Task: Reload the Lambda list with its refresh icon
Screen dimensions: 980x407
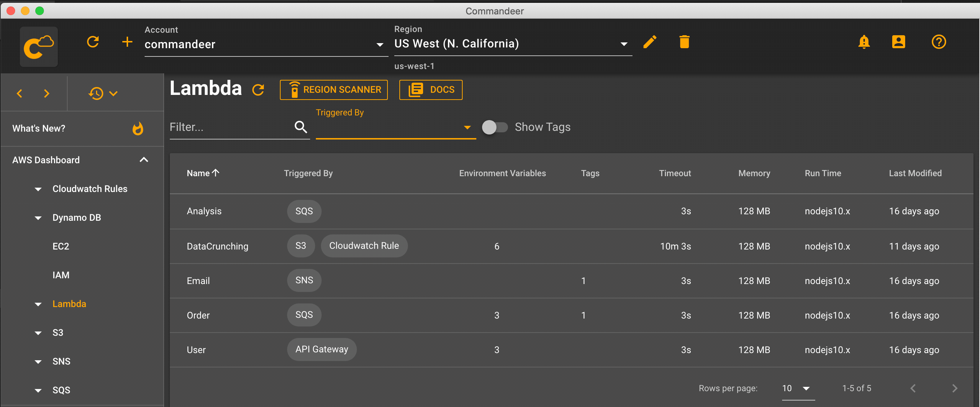Action: (x=258, y=90)
